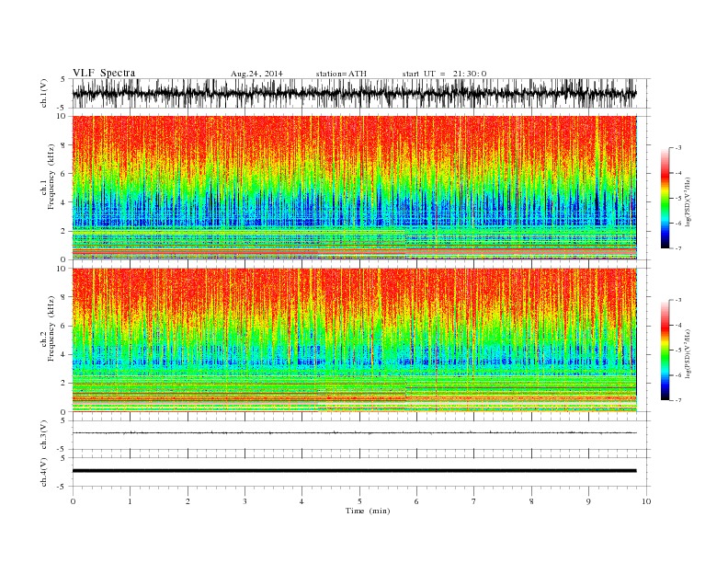
Task: Click time axis tick label "5"
Action: tap(359, 501)
